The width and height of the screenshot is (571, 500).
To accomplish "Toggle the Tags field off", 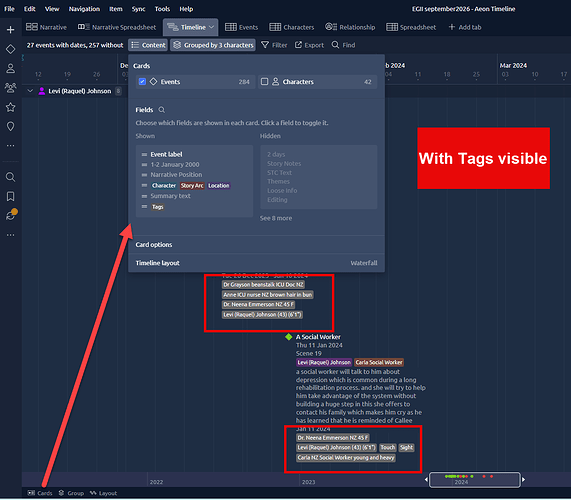I will pyautogui.click(x=158, y=207).
